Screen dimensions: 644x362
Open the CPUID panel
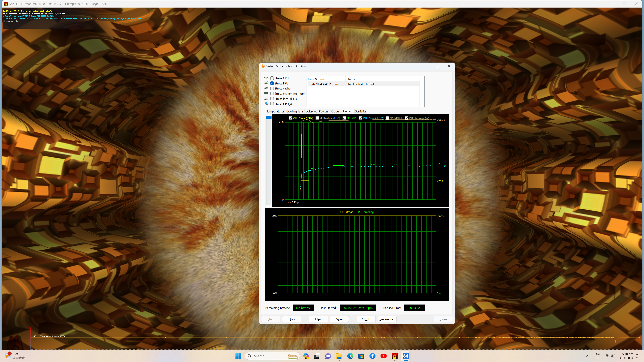point(366,319)
